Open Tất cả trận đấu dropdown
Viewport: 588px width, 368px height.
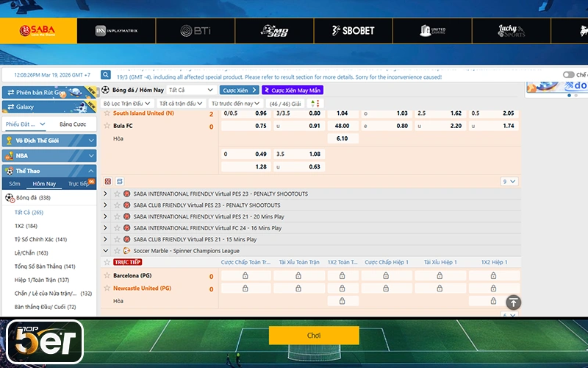[x=181, y=103]
